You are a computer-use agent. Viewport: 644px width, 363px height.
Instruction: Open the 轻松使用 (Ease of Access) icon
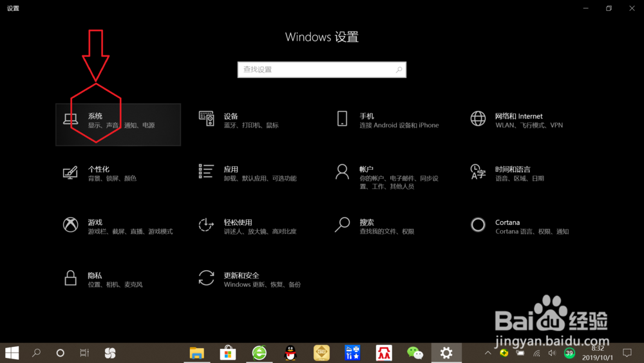click(x=206, y=225)
